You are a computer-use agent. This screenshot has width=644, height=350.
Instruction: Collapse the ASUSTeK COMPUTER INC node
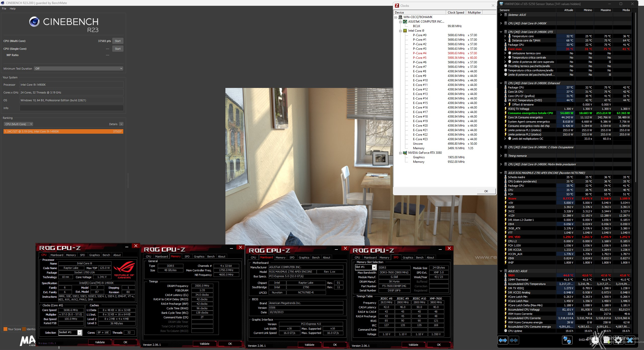click(x=400, y=22)
